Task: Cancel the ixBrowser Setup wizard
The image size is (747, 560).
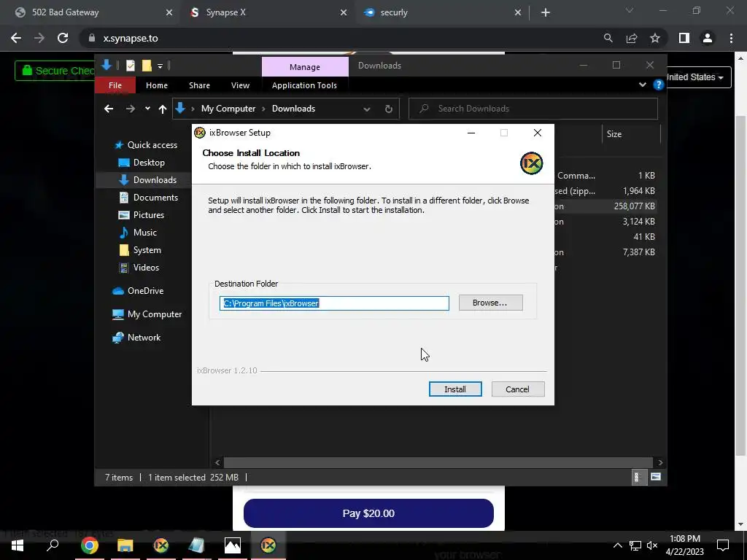Action: pyautogui.click(x=517, y=389)
